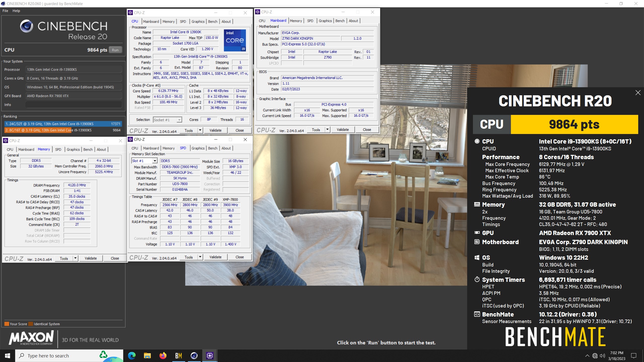Click the XMP-7800 column header

click(x=230, y=199)
